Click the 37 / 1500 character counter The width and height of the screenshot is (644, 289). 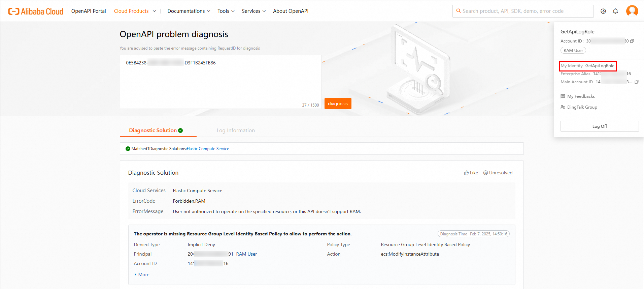(310, 105)
